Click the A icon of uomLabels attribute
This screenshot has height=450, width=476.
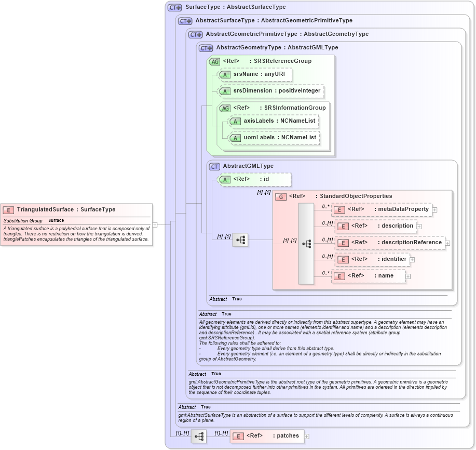click(235, 138)
